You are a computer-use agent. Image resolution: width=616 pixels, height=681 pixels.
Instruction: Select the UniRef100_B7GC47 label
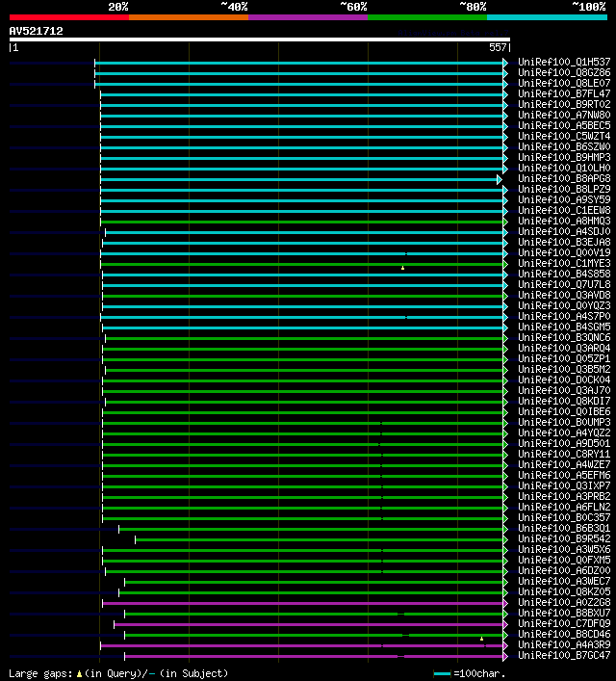[x=564, y=655]
